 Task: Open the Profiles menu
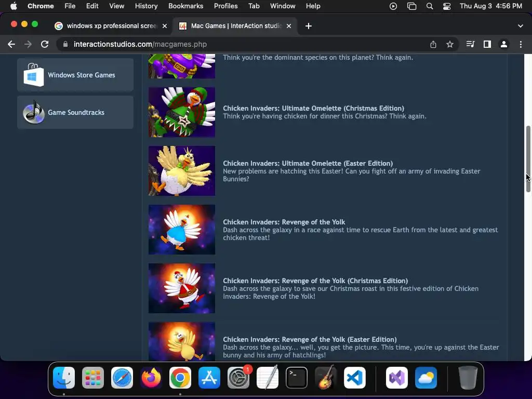click(225, 6)
